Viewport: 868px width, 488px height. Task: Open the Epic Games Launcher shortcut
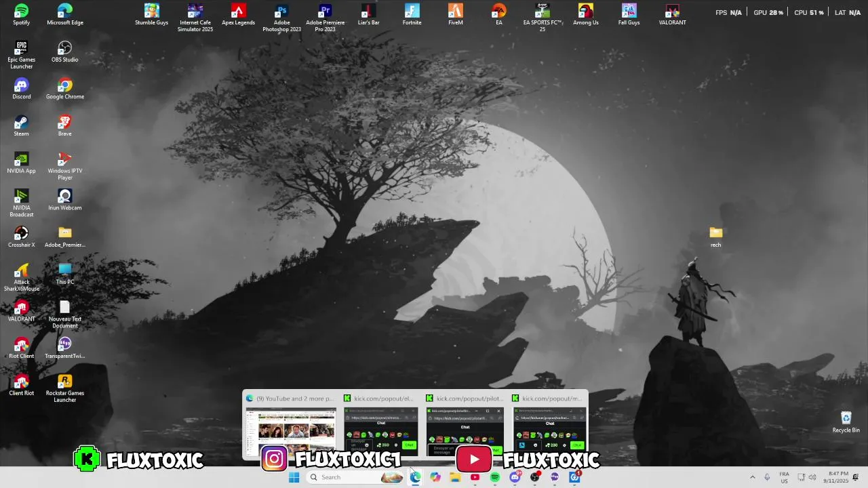pyautogui.click(x=21, y=55)
